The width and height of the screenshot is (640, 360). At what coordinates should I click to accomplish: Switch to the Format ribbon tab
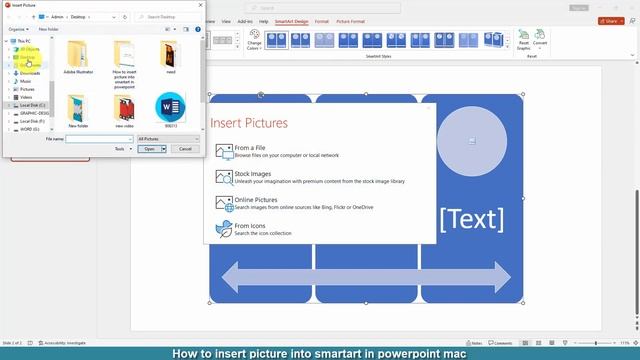(x=322, y=21)
